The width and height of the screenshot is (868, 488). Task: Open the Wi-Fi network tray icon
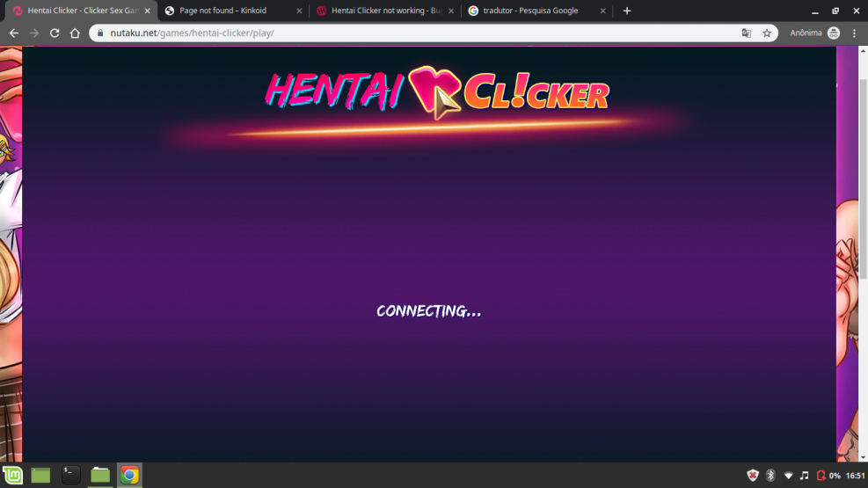click(788, 476)
